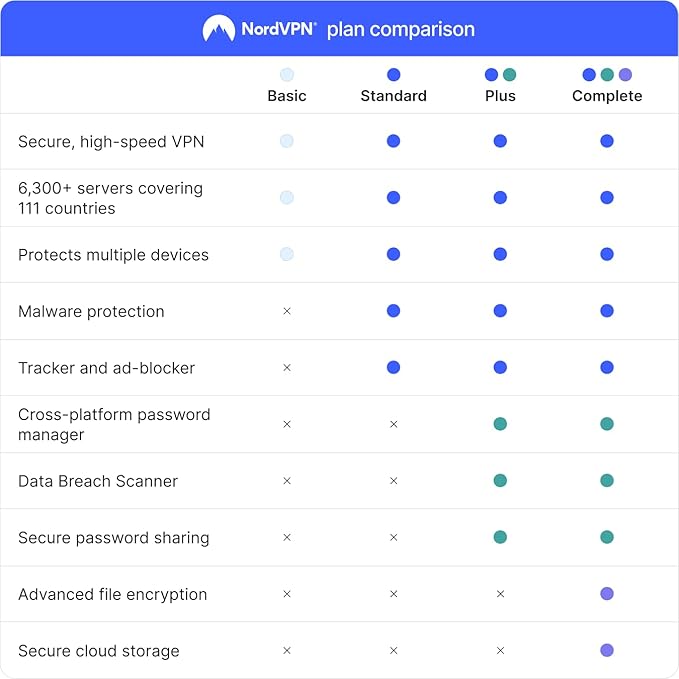Click Complete's purple dot for Advanced file encryption
This screenshot has height=679, width=679.
(x=607, y=594)
